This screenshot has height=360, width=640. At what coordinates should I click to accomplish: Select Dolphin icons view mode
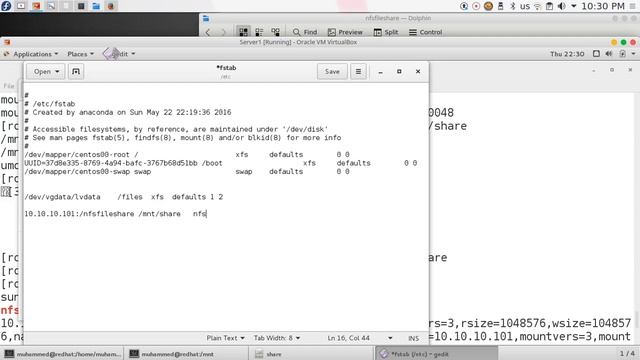[243, 32]
